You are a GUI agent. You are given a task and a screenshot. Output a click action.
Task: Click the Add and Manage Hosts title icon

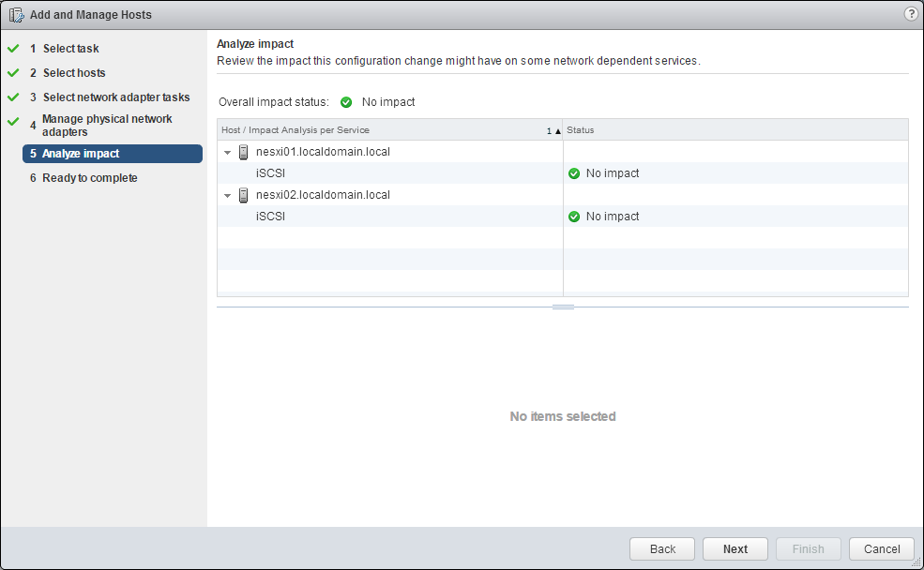(x=16, y=15)
